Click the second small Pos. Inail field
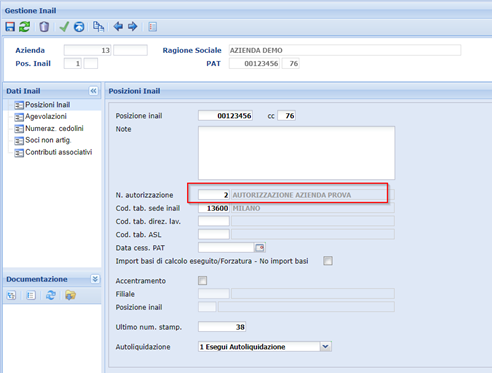Screen dimensions: 492x374 pyautogui.click(x=91, y=63)
